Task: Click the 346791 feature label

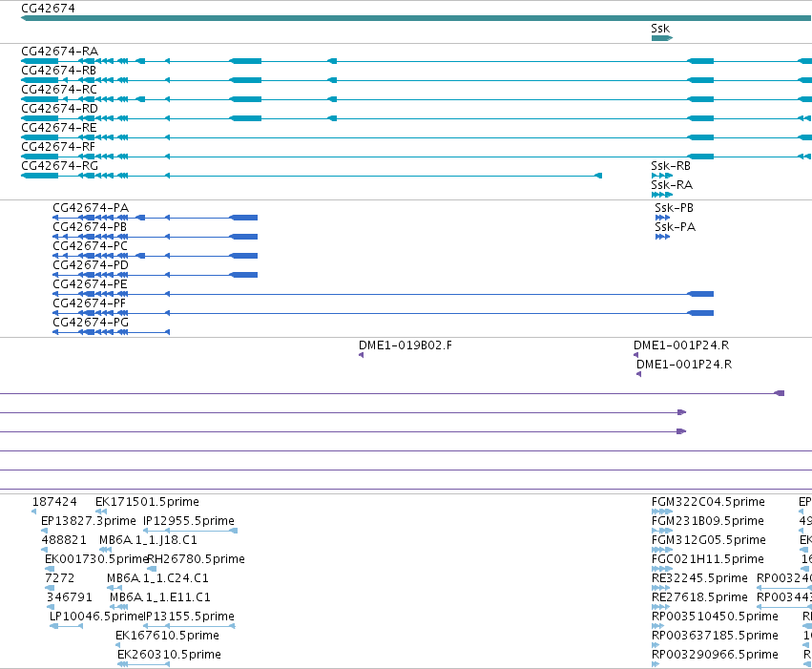Action: 70,598
